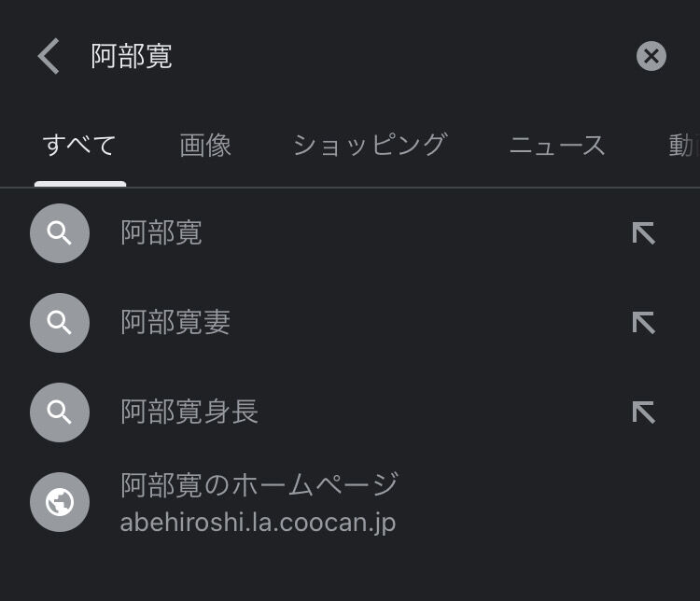Click globe icon for abehiroshi.la.coocan.jp
The width and height of the screenshot is (700, 601).
tap(60, 503)
